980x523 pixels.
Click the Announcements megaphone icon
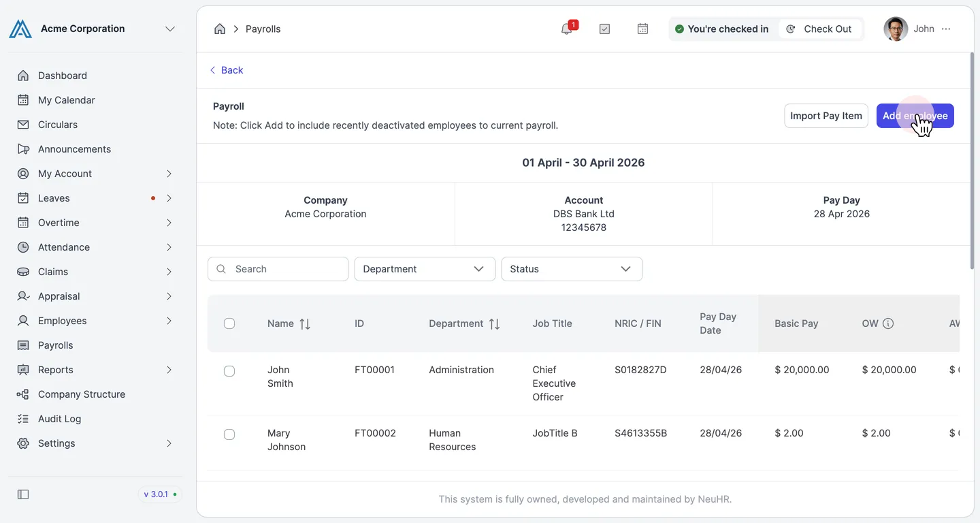point(23,149)
